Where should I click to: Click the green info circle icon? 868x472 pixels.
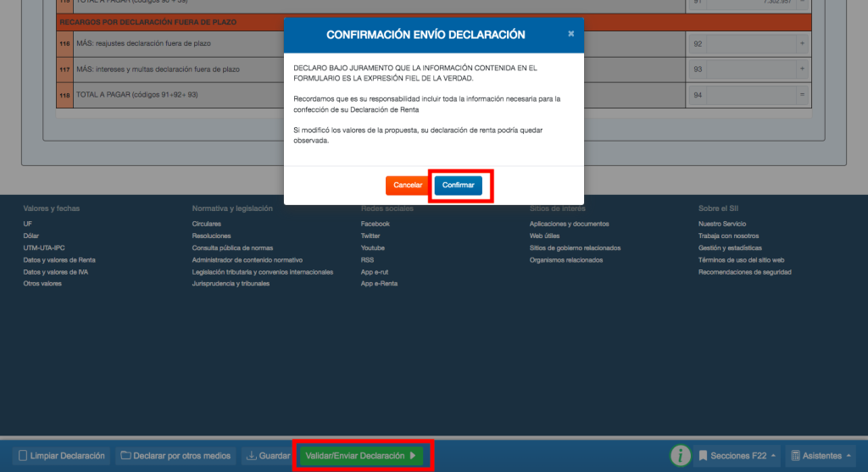coord(681,456)
